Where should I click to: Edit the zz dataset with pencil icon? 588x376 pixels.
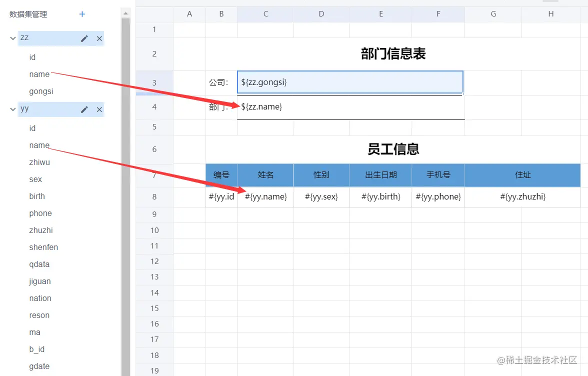84,38
